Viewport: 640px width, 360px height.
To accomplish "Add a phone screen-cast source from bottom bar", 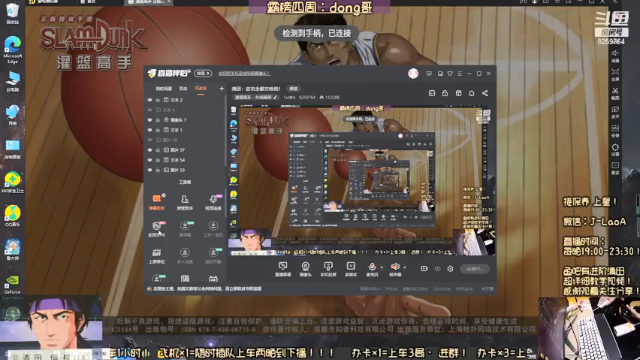I will tap(328, 269).
